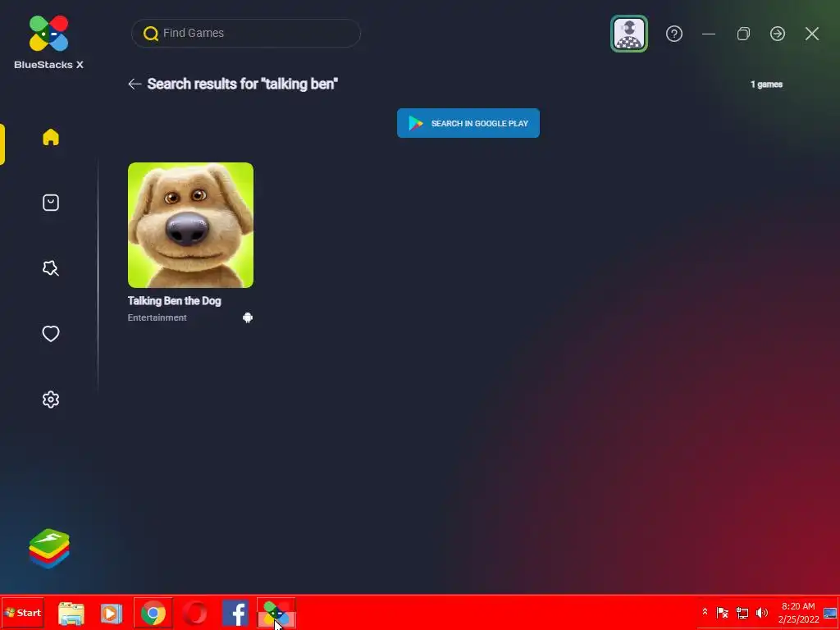
Task: Open the Talking Ben the Dog thumbnail
Action: tap(190, 225)
